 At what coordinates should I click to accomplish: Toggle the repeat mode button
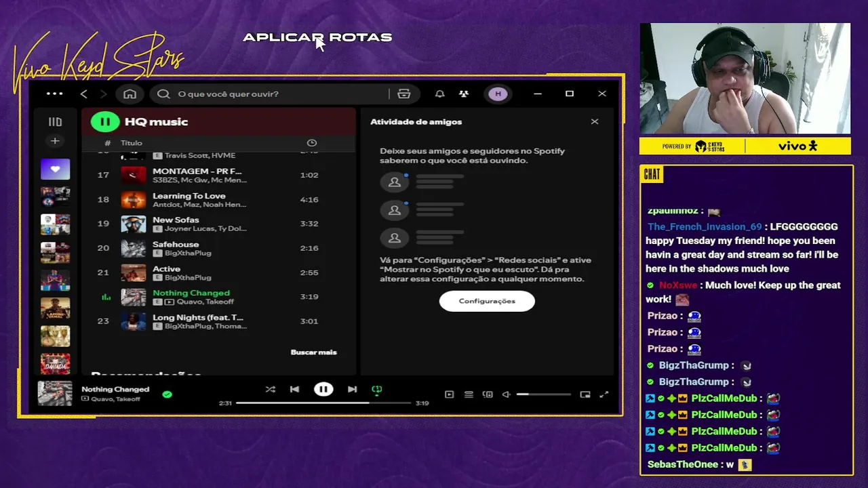pyautogui.click(x=377, y=389)
